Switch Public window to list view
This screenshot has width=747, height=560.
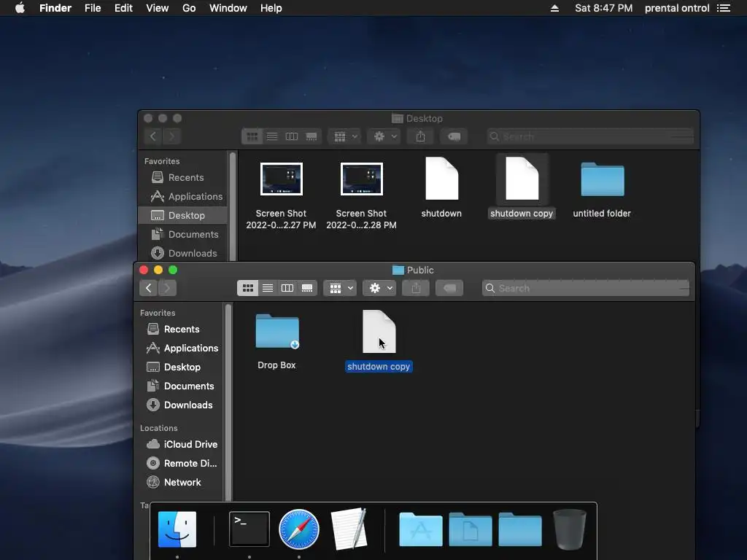tap(268, 288)
